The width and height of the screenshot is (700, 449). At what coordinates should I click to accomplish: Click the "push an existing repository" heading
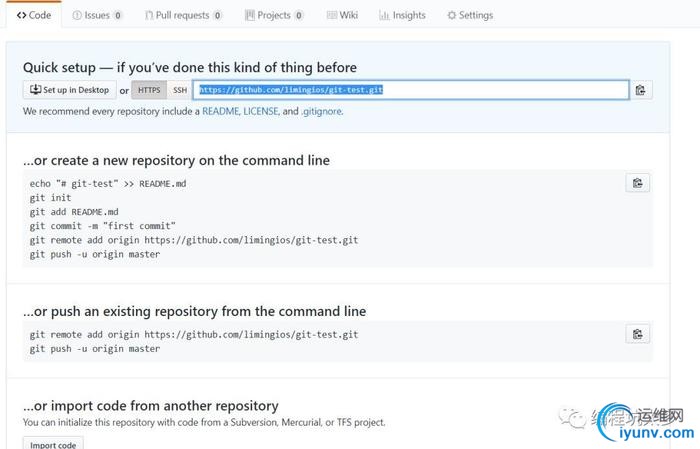click(195, 311)
